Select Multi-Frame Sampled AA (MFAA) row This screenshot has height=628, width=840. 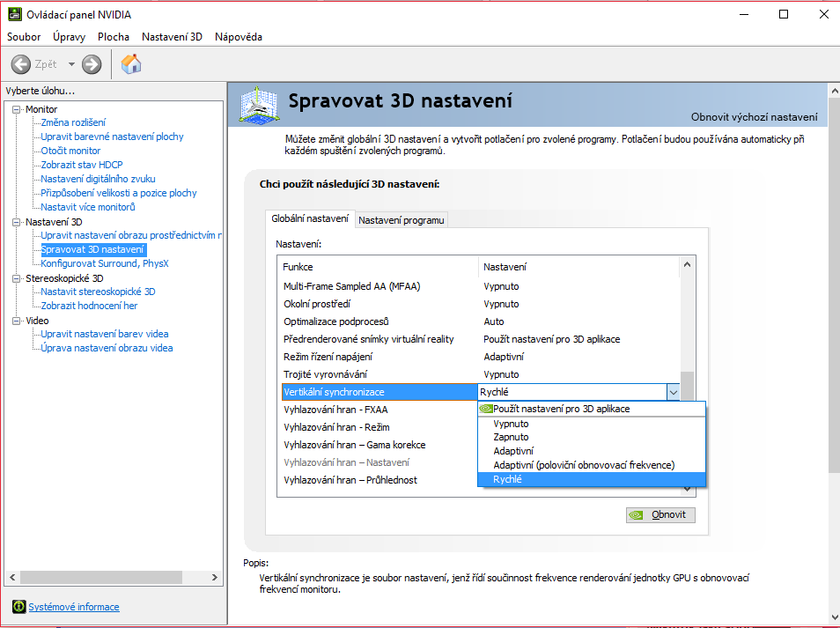[x=481, y=286]
